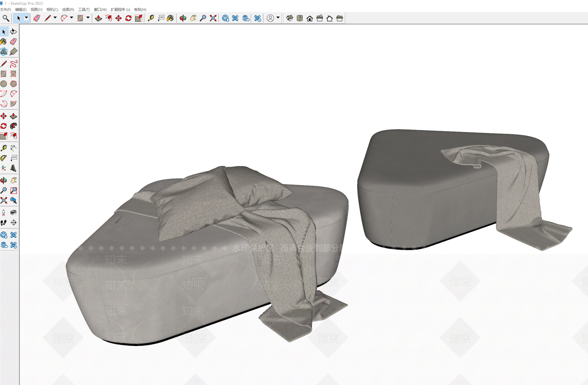The width and height of the screenshot is (588, 385).
Task: Switch to Left view
Action: (x=340, y=18)
